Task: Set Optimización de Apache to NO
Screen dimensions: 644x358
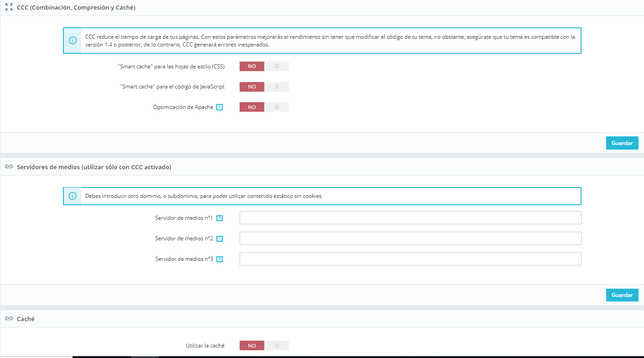Action: click(x=252, y=107)
